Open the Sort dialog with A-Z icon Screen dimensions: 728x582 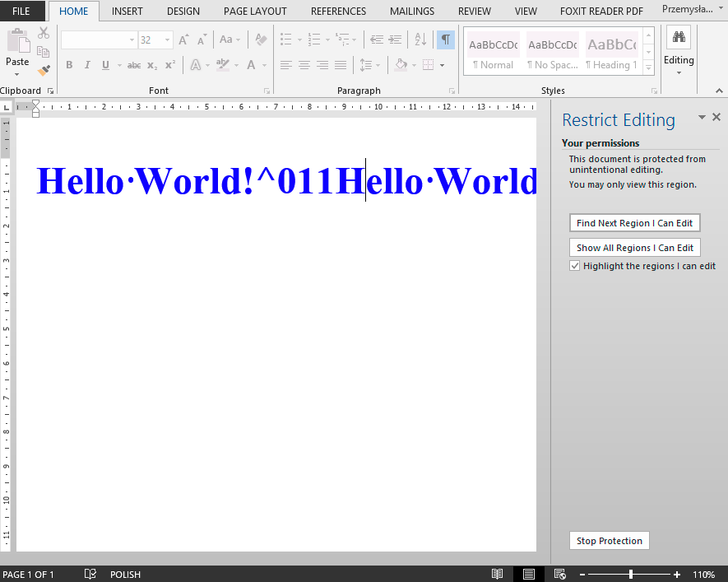(420, 39)
